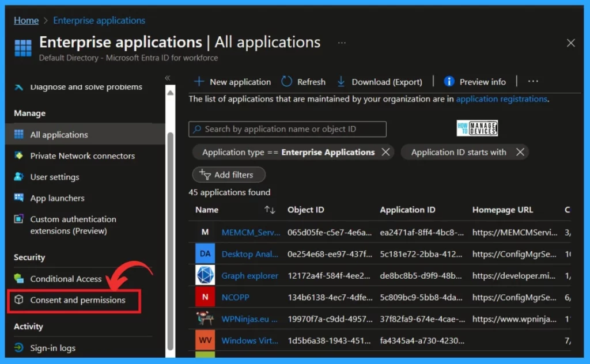The width and height of the screenshot is (590, 364).
Task: Click the Preview info blue icon
Action: (x=449, y=81)
